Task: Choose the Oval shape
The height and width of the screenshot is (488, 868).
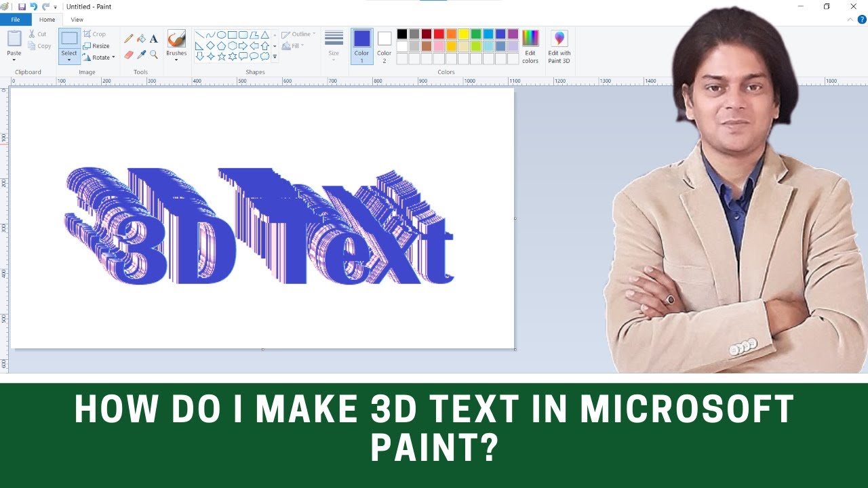Action: pos(221,35)
